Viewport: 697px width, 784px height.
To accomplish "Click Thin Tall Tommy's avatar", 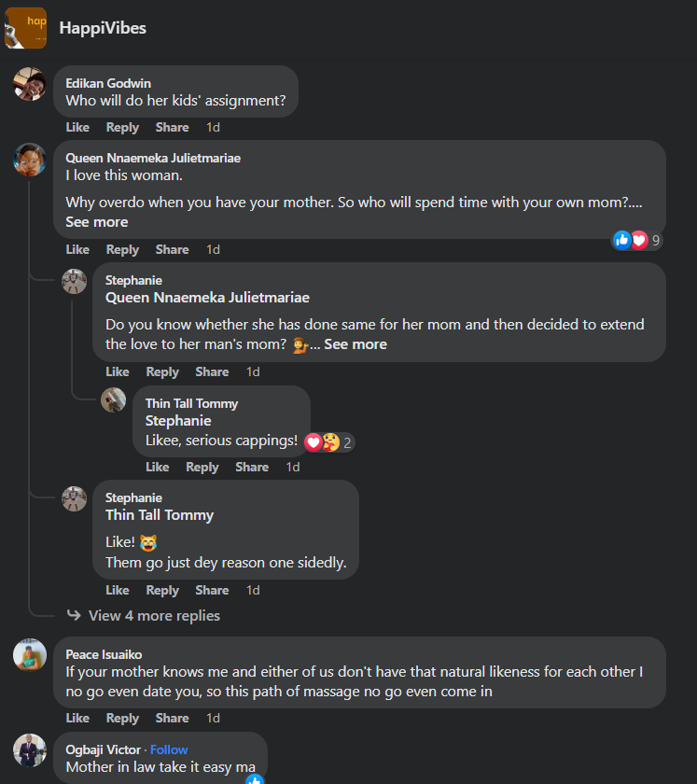I will [114, 400].
